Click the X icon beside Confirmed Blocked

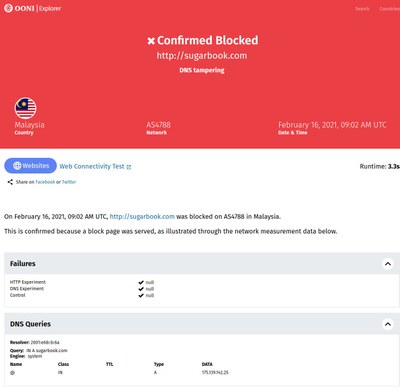pos(151,41)
